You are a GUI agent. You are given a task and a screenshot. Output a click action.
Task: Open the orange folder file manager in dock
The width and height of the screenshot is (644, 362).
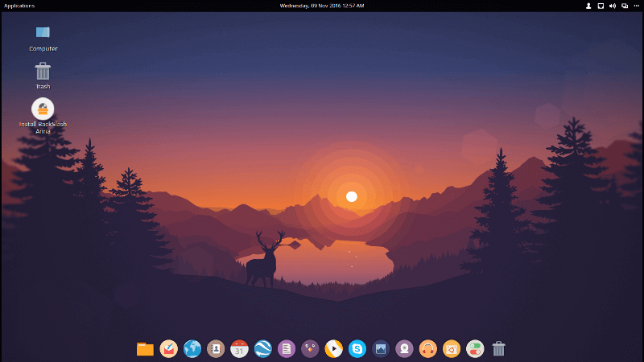point(145,348)
